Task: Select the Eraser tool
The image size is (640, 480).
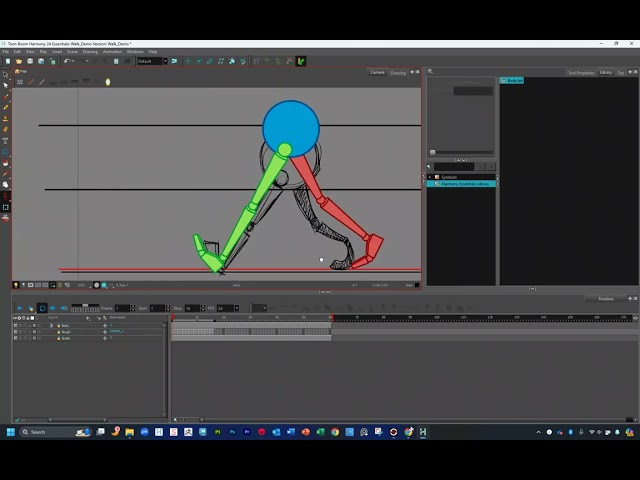Action: [5, 129]
